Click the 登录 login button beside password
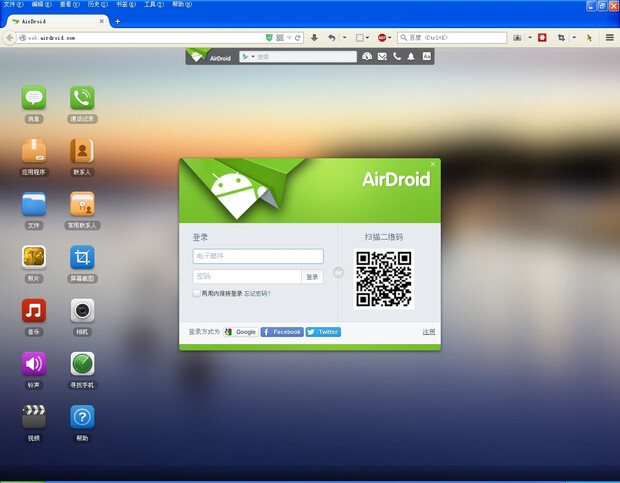Screen dimensions: 620x483 312,277
